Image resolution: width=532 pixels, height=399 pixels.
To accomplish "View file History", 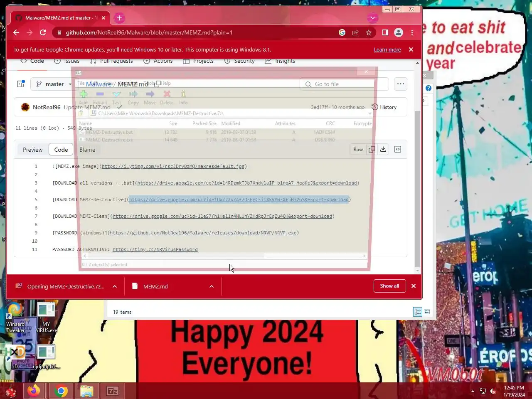I will click(x=384, y=107).
